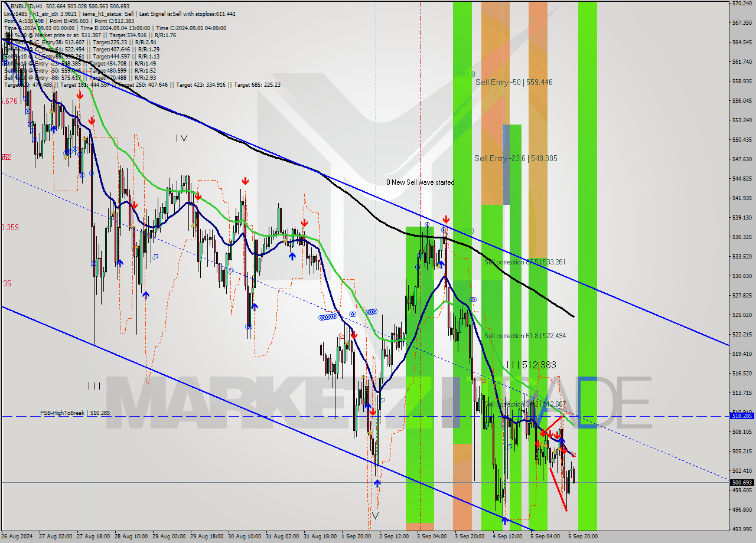Click the BNBUSD,H1 symbol title
The width and height of the screenshot is (756, 543).
[27, 6]
